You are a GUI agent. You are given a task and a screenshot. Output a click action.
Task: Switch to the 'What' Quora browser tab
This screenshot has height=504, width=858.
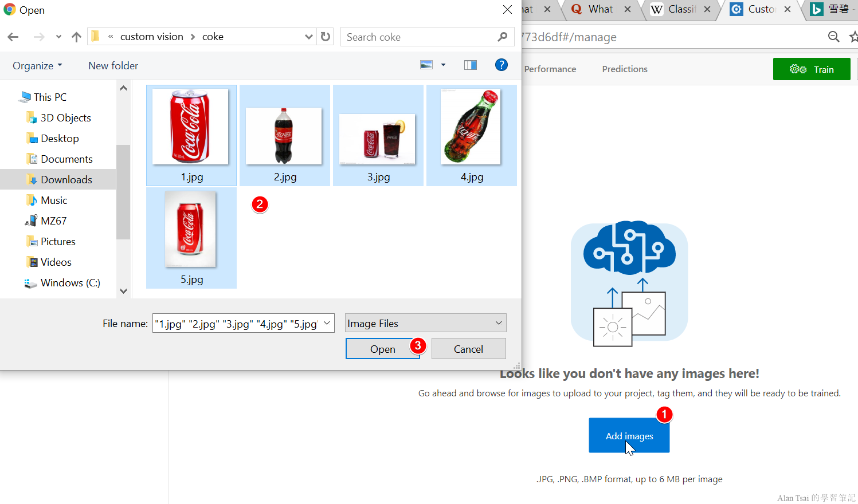click(600, 9)
